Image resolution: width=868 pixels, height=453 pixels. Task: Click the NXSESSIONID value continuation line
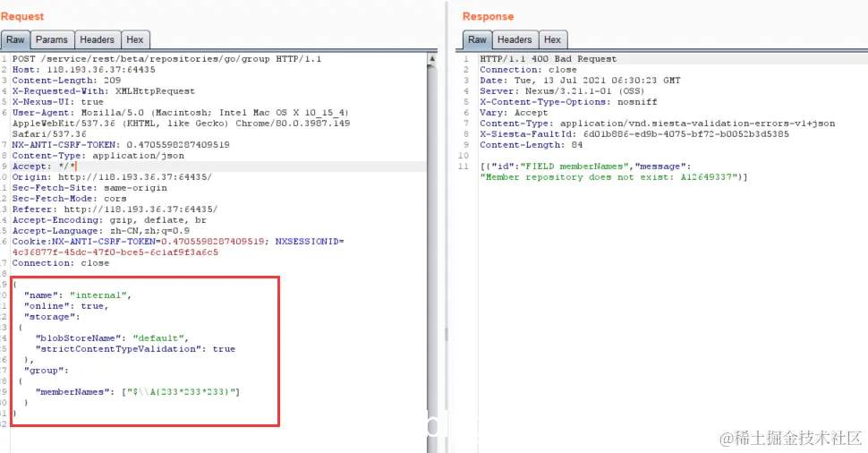coord(115,252)
